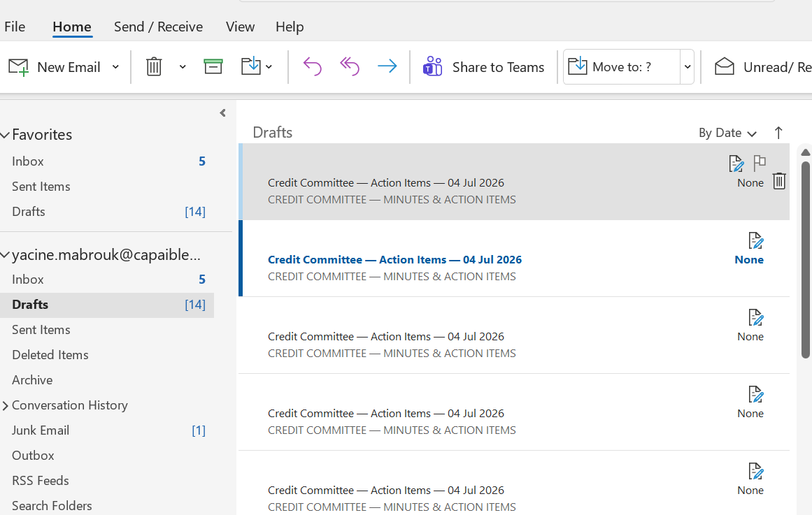The width and height of the screenshot is (812, 515).
Task: Click the Delete trash icon in ribbon
Action: click(x=154, y=67)
